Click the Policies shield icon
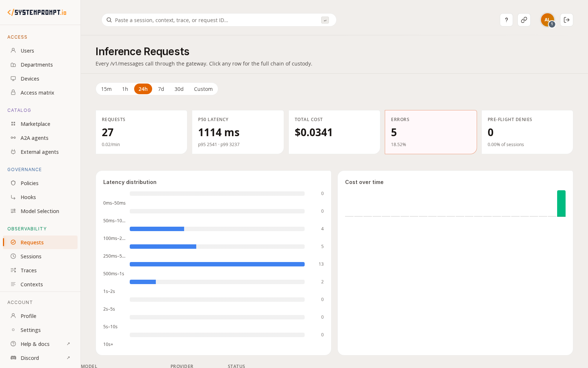588x368 pixels. pos(13,183)
